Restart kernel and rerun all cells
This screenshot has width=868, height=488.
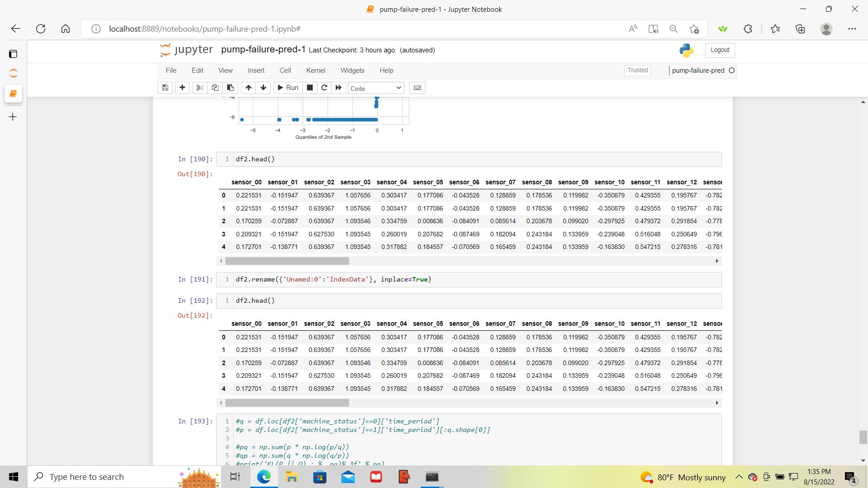339,88
